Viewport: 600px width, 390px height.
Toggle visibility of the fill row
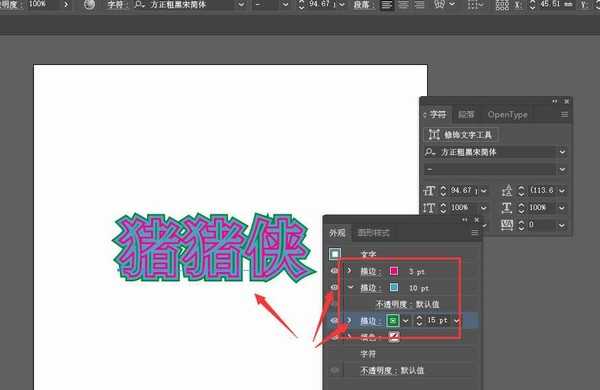pos(334,337)
